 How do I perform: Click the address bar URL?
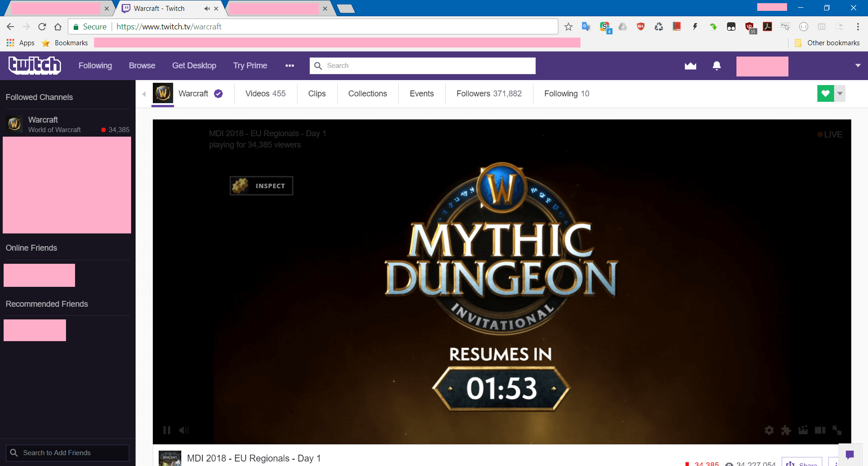click(169, 27)
